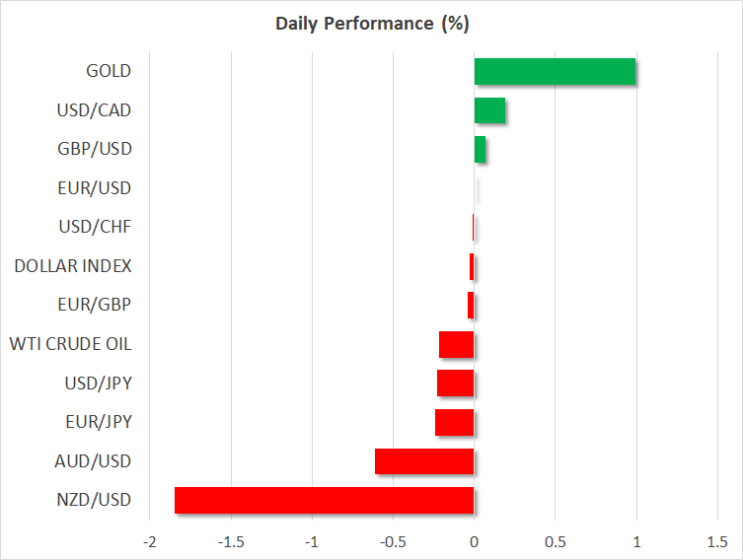Click the red AUD/USD bar
The image size is (743, 560).
pyautogui.click(x=424, y=461)
